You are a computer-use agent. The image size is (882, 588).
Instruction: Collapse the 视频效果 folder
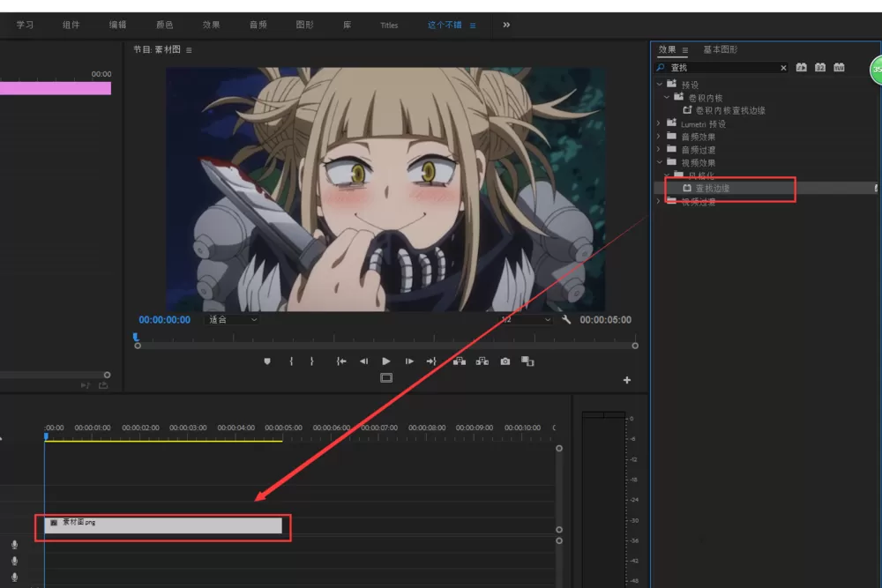659,162
